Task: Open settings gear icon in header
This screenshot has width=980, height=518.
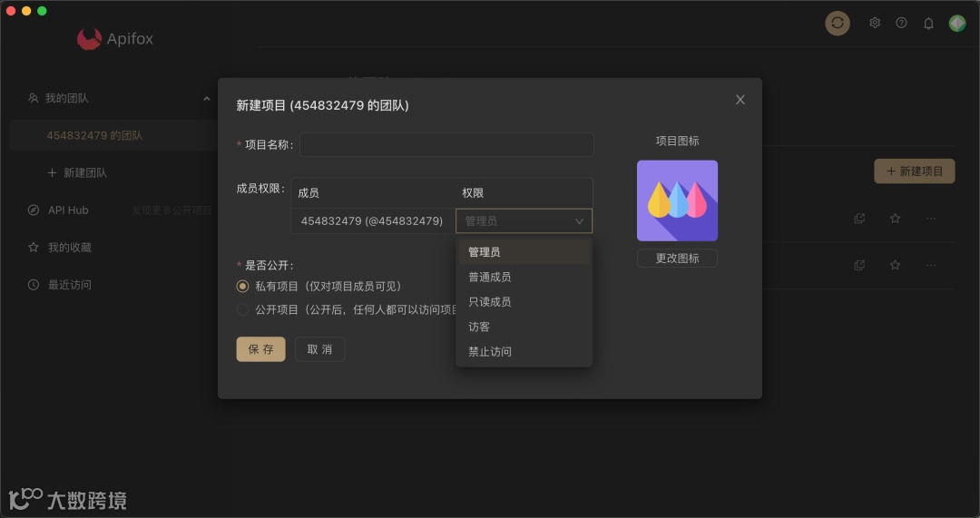Action: 875,23
